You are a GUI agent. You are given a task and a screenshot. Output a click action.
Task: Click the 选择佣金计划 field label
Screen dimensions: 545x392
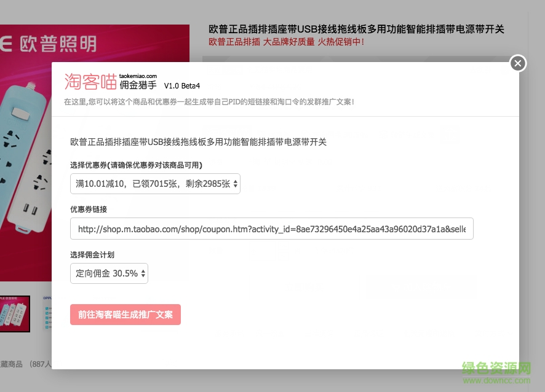92,254
